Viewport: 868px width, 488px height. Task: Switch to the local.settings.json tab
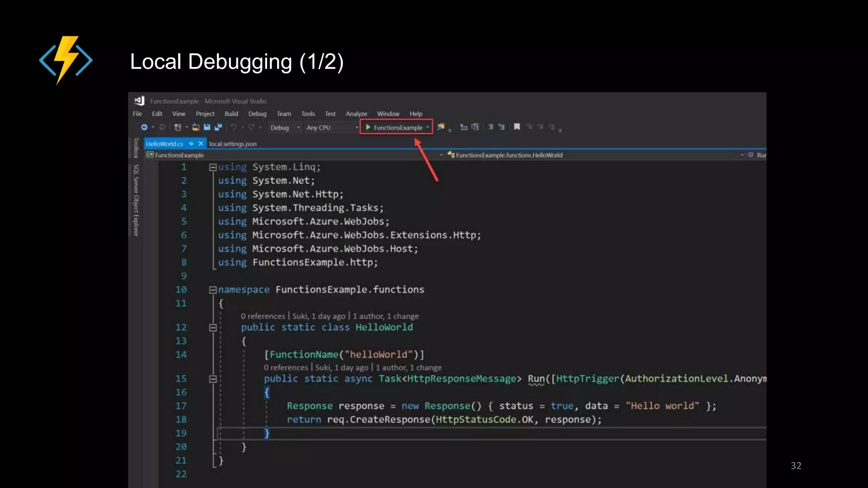coord(233,144)
